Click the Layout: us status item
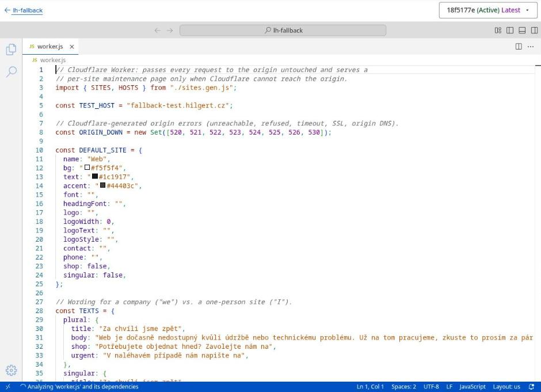This screenshot has height=392, width=541. click(x=506, y=387)
